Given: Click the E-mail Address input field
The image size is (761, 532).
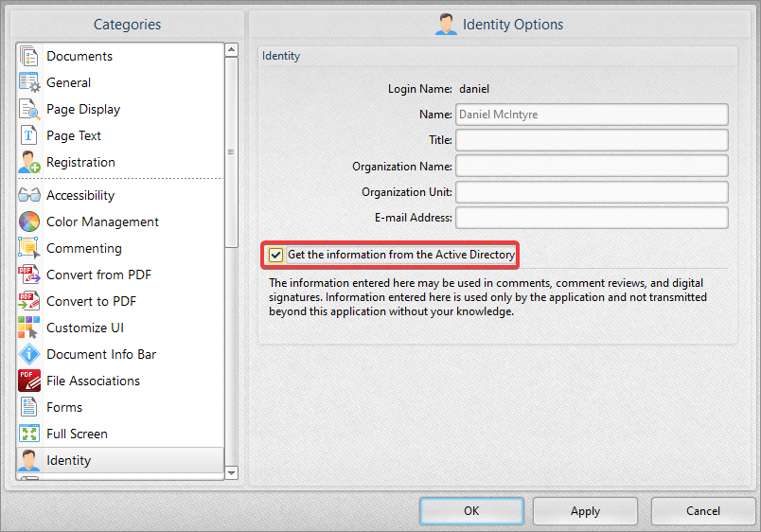Looking at the screenshot, I should point(592,218).
